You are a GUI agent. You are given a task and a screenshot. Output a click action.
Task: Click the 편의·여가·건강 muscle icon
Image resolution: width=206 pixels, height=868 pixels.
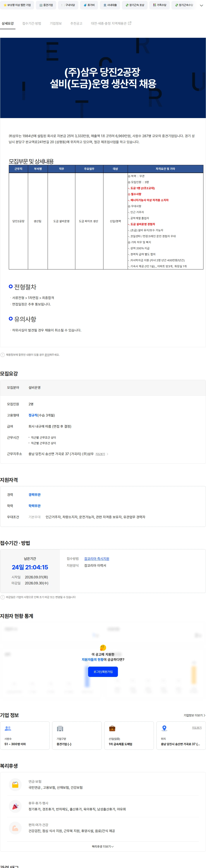point(15,828)
